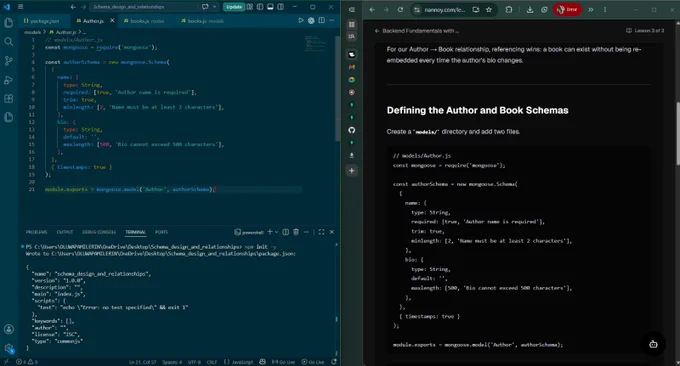This screenshot has height=366, width=680.
Task: Open the Debug Console panel tab
Action: [99, 232]
